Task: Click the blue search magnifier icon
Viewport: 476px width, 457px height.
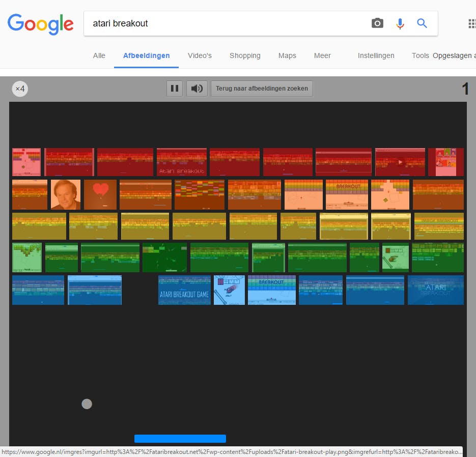Action: coord(422,23)
